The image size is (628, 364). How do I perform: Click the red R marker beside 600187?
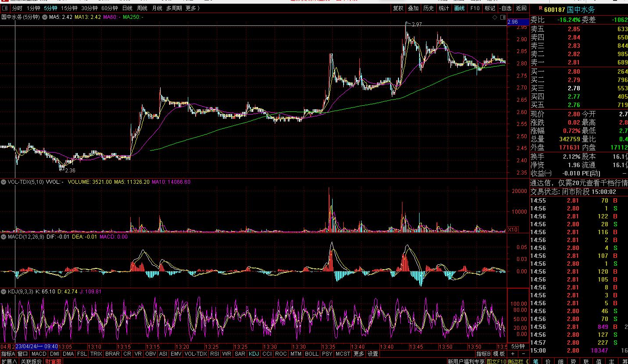(540, 7)
